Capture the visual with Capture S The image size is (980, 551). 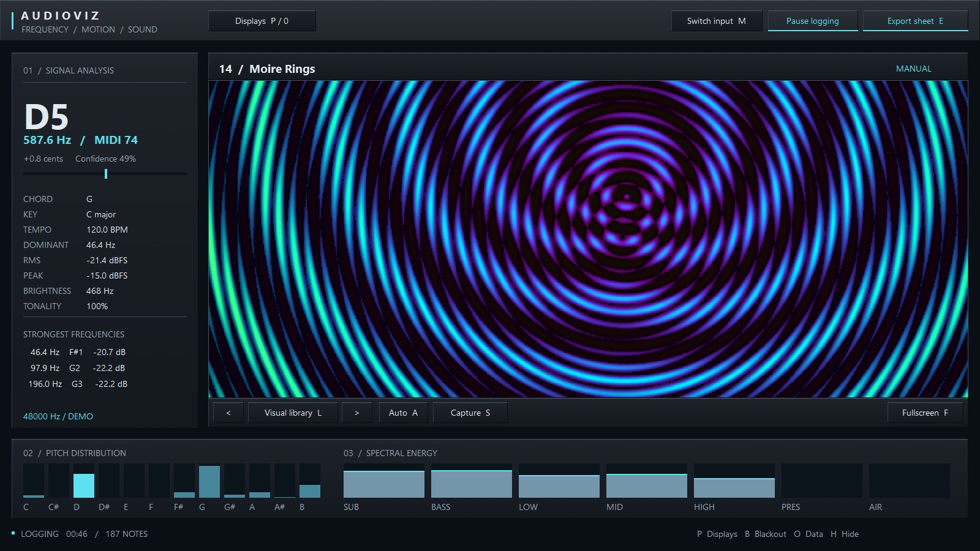[470, 413]
